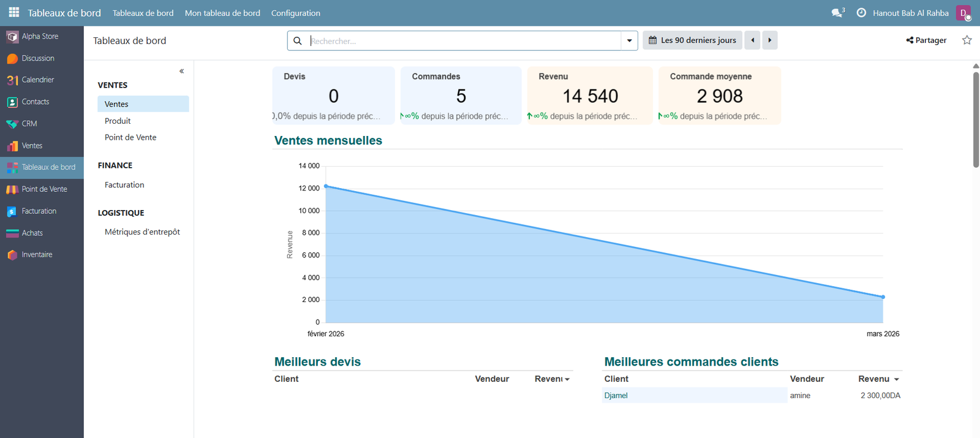Open the Configuration menu
Image resolution: width=980 pixels, height=438 pixels.
click(x=295, y=13)
